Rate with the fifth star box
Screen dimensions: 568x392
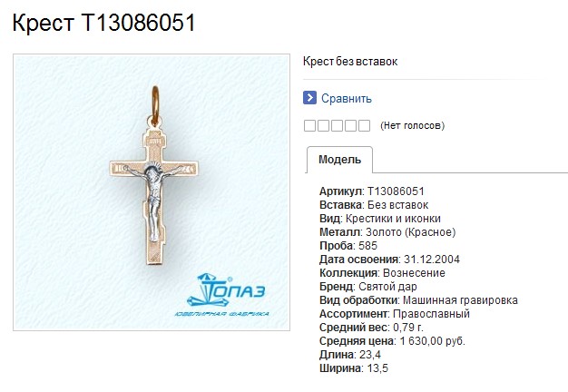coord(365,126)
